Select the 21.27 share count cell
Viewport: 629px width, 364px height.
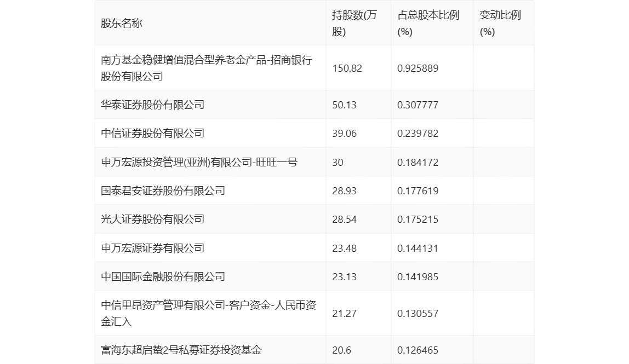[344, 314]
